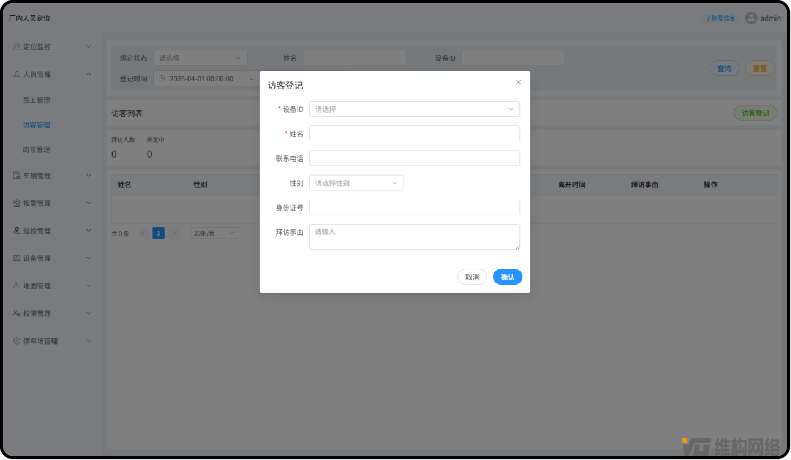Open the 设备ID dropdown in the dialog

[x=414, y=109]
